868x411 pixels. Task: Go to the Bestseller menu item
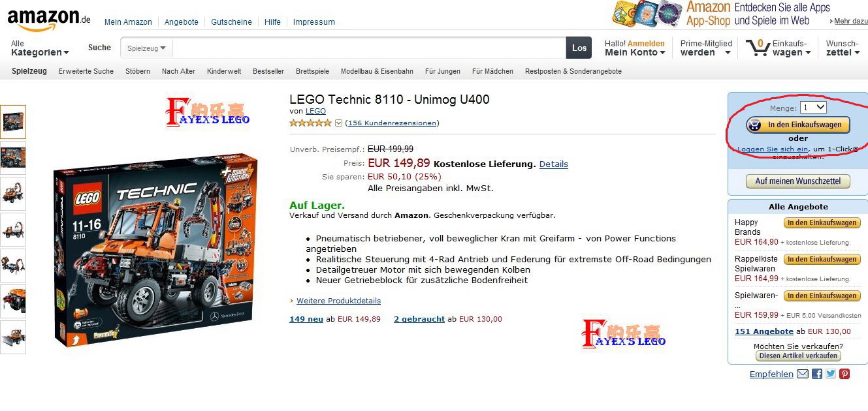(x=268, y=71)
